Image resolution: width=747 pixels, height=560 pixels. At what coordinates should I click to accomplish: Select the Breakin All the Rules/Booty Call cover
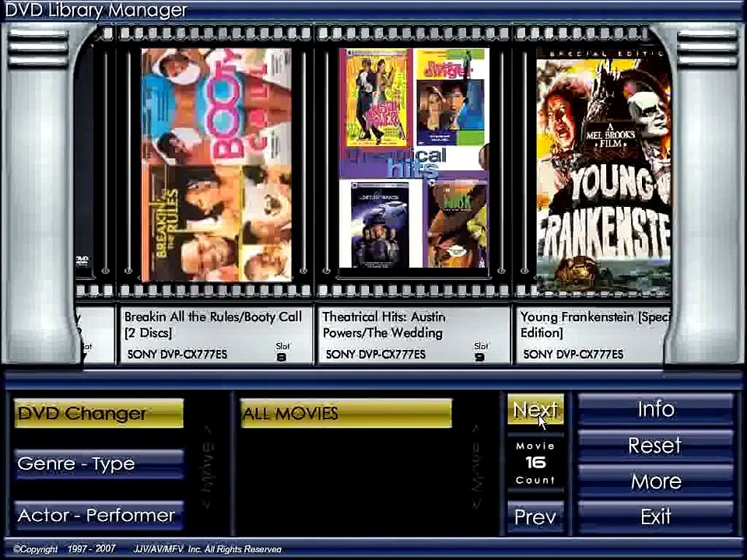point(216,164)
